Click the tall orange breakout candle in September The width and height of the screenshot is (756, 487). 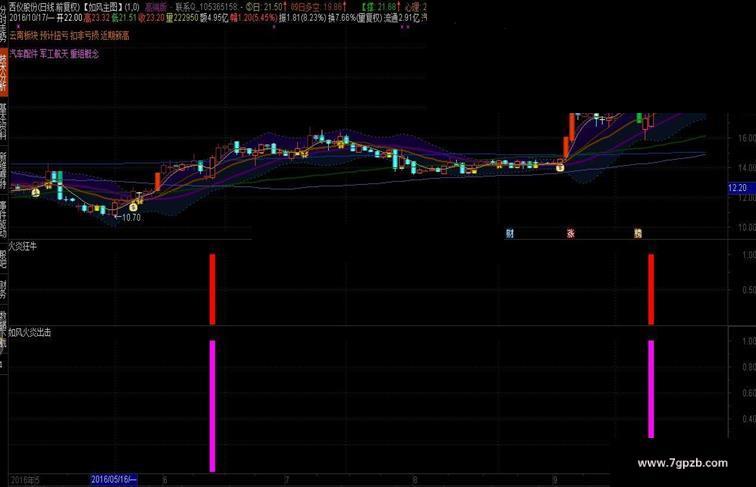click(572, 126)
